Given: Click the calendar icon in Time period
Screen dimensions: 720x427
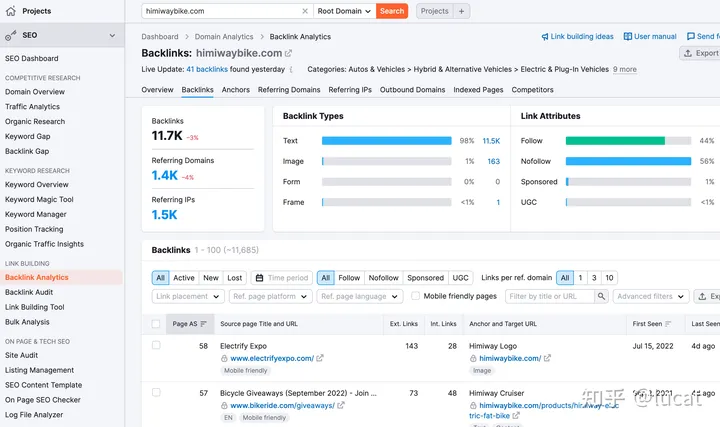Looking at the screenshot, I should tap(259, 278).
